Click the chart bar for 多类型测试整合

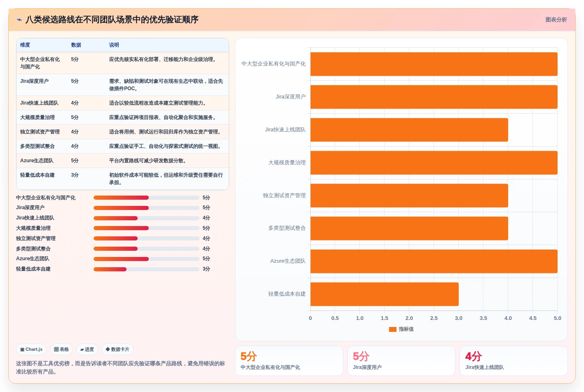[x=409, y=229]
